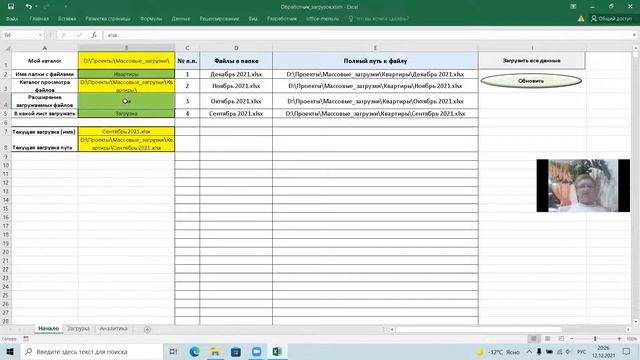The height and width of the screenshot is (360, 640).
Task: Click the oval Обновить button
Action: 531,81
